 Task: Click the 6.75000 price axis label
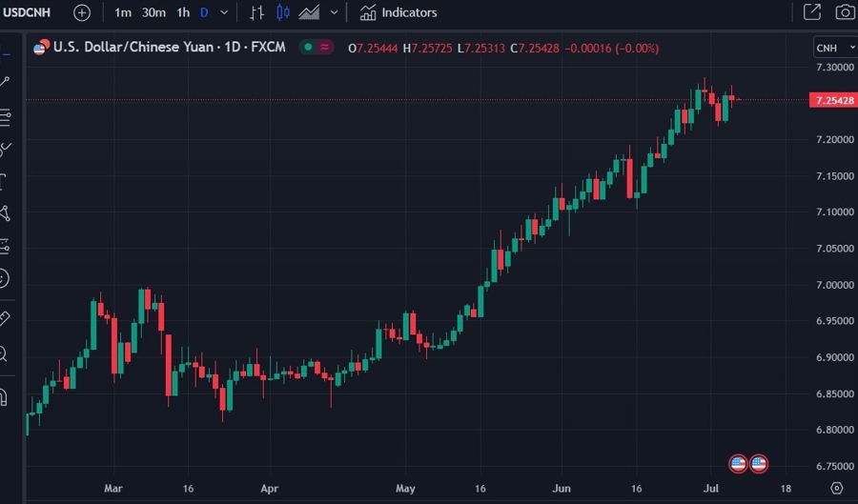point(834,466)
